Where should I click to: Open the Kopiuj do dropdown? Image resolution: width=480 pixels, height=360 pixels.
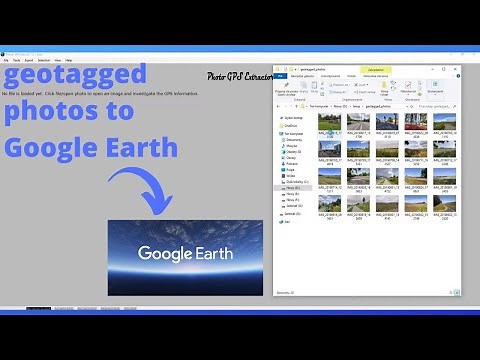tap(337, 92)
